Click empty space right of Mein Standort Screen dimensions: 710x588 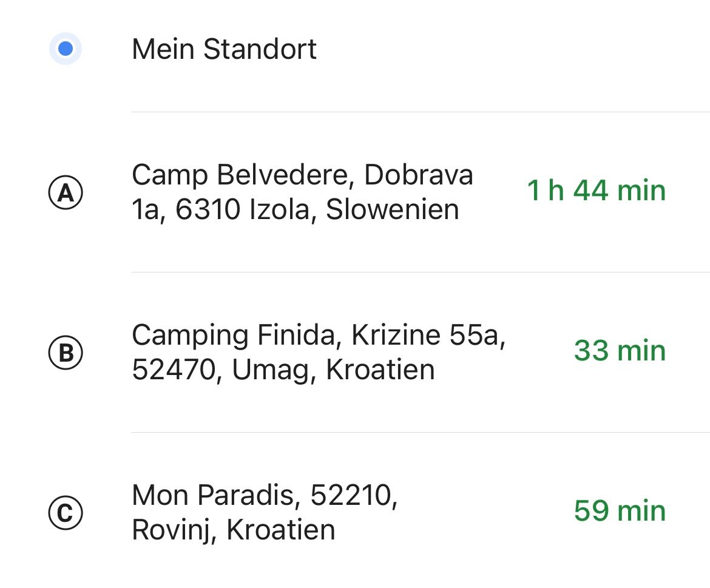click(x=516, y=49)
